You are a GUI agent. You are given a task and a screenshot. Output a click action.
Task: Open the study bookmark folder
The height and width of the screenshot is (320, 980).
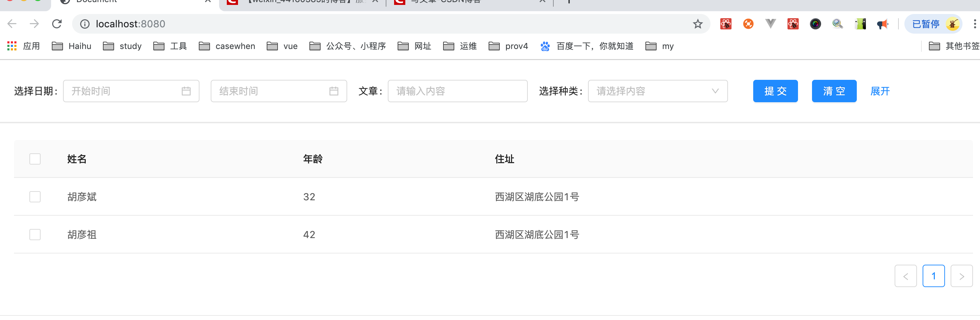(x=122, y=46)
